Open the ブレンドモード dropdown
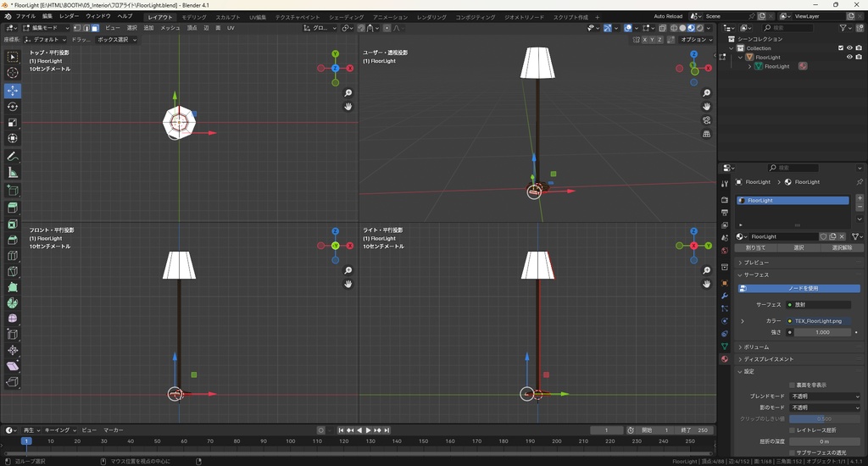Image resolution: width=868 pixels, height=466 pixels. [825, 397]
